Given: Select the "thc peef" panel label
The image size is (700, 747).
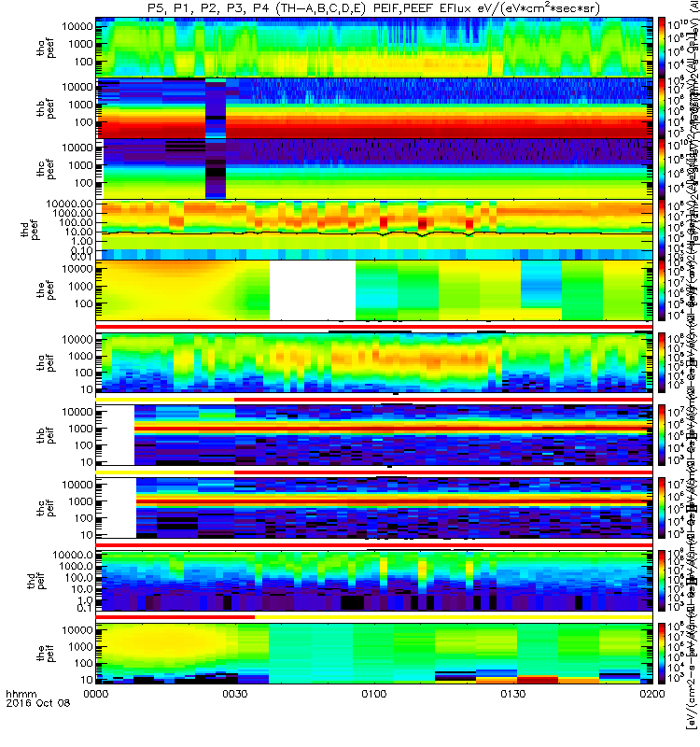Looking at the screenshot, I should [x=46, y=170].
